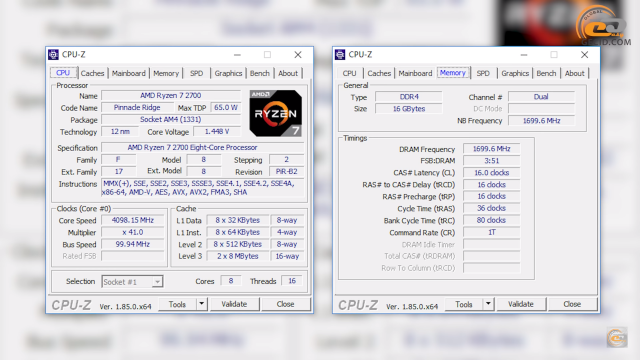The height and width of the screenshot is (360, 640).
Task: Switch to CPU tab in right window
Action: [349, 73]
